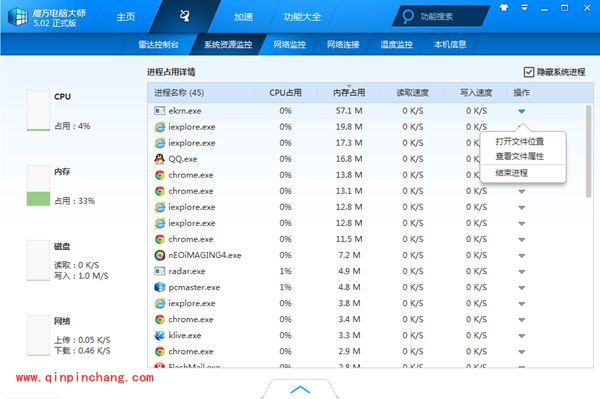Click the iexplore.exe icon with 3.8 M memory
Screen dimensions: 600x399
click(x=160, y=303)
